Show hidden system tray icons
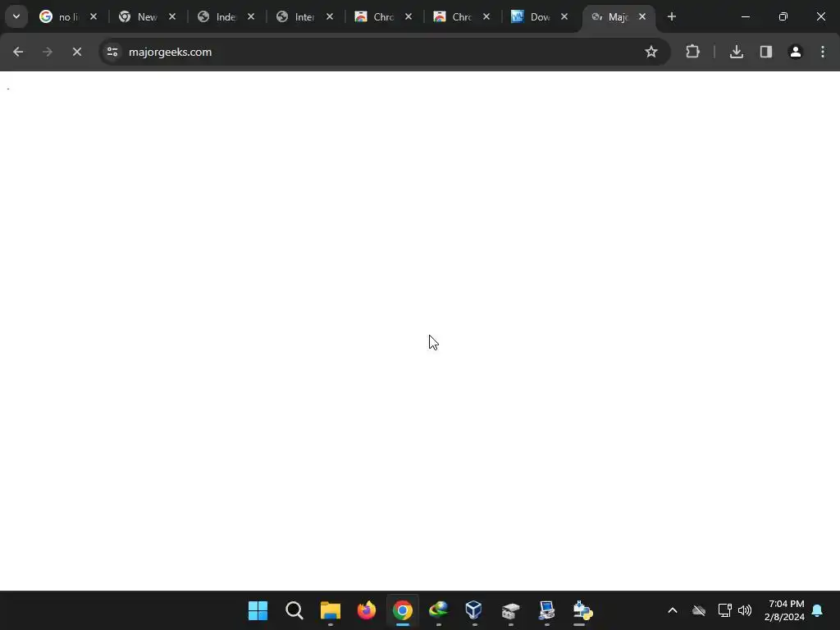 (x=673, y=610)
